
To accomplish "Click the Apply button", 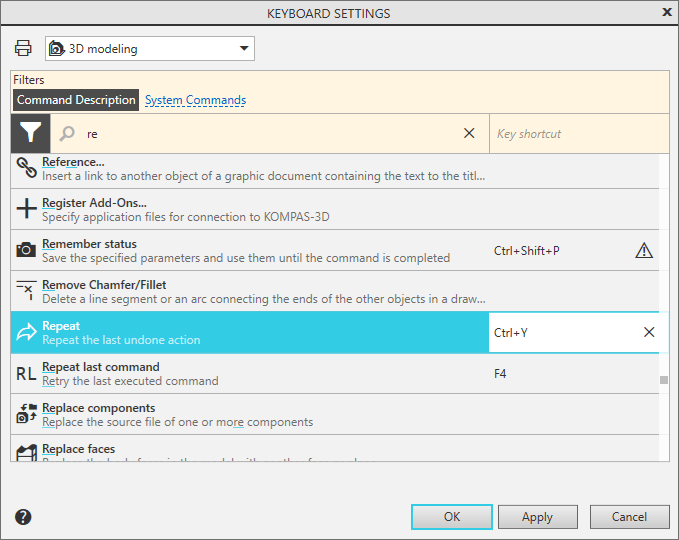I will point(537,517).
